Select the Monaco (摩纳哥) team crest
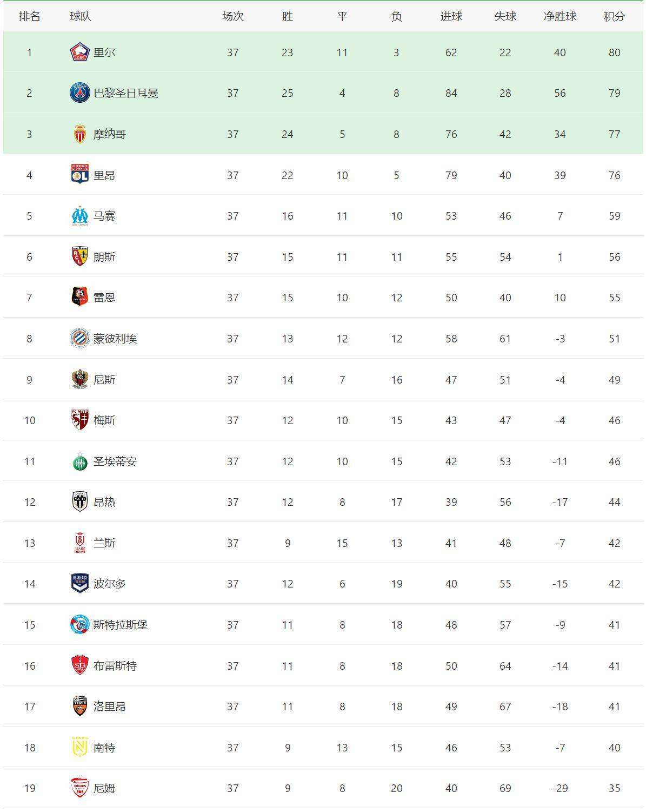The image size is (646, 812). pos(80,134)
